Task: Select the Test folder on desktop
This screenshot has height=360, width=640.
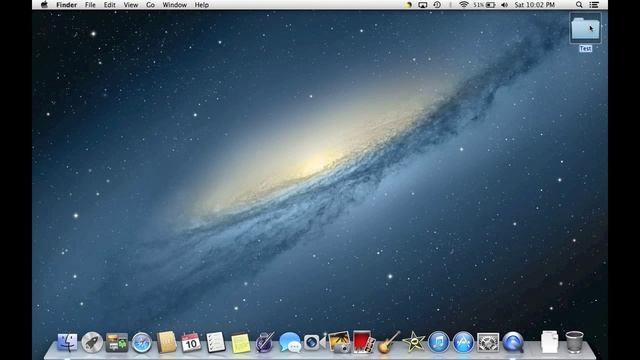Action: coord(585,28)
